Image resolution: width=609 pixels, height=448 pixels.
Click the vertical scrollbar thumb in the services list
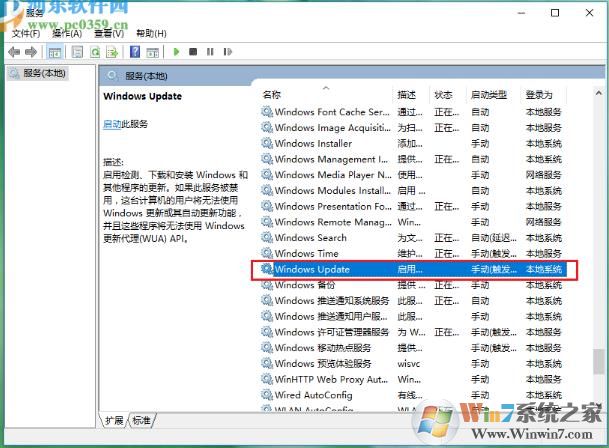[x=599, y=362]
